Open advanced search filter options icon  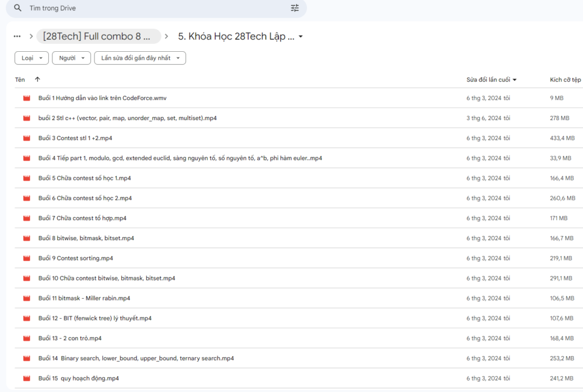(x=294, y=8)
